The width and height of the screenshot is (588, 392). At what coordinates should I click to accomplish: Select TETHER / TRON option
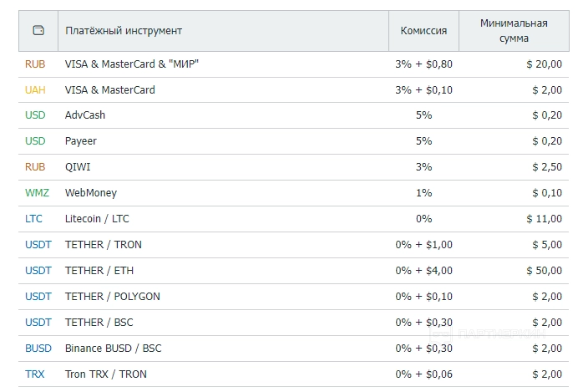pyautogui.click(x=104, y=245)
